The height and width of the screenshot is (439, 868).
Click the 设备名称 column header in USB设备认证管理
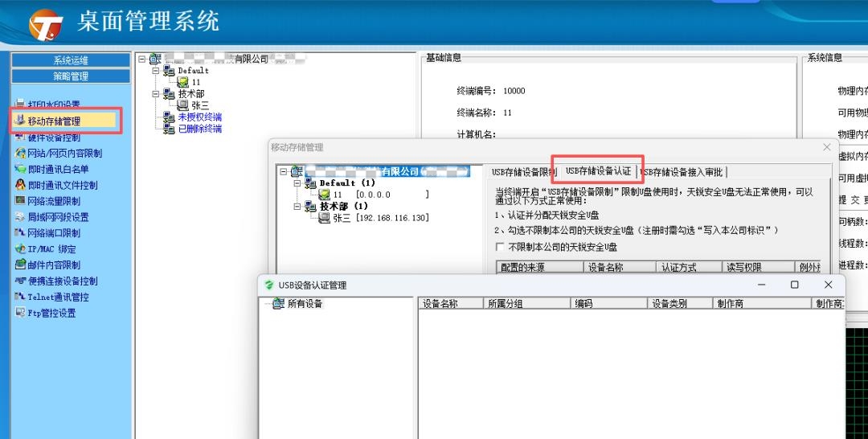tap(440, 304)
